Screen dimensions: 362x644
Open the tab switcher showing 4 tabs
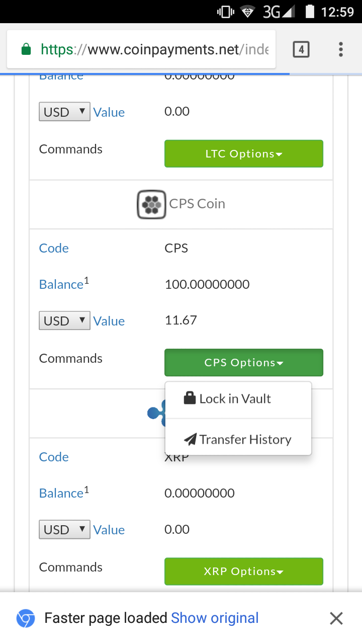tap(301, 49)
